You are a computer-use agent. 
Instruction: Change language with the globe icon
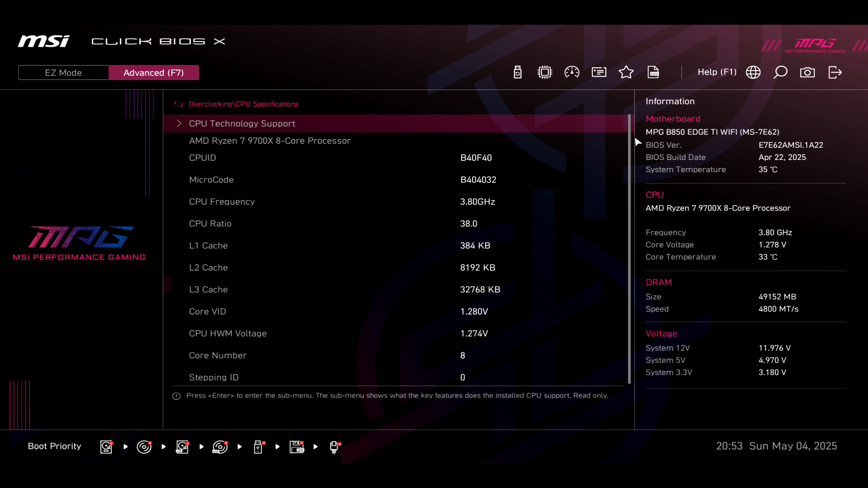coord(753,72)
